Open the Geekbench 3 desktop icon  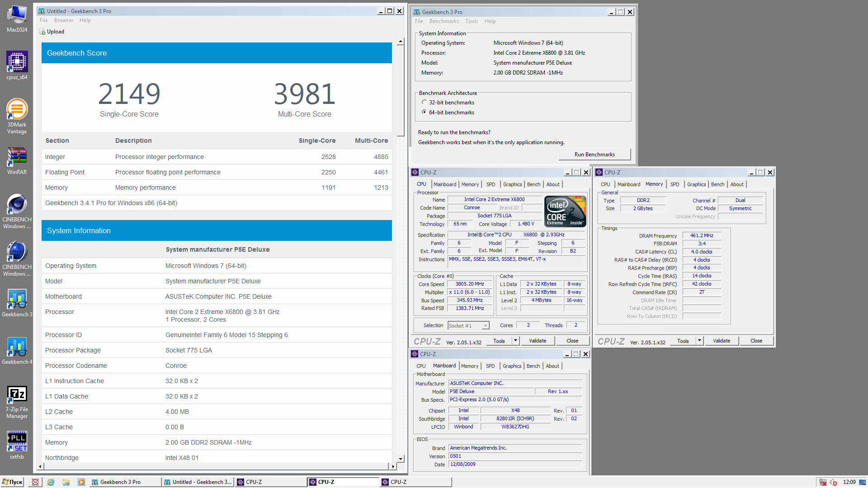[17, 303]
